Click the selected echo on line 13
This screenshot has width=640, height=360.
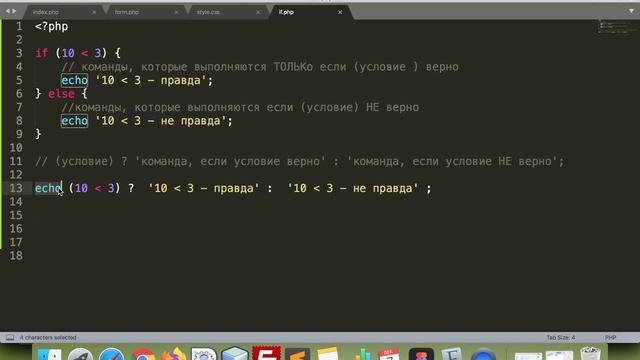click(48, 188)
